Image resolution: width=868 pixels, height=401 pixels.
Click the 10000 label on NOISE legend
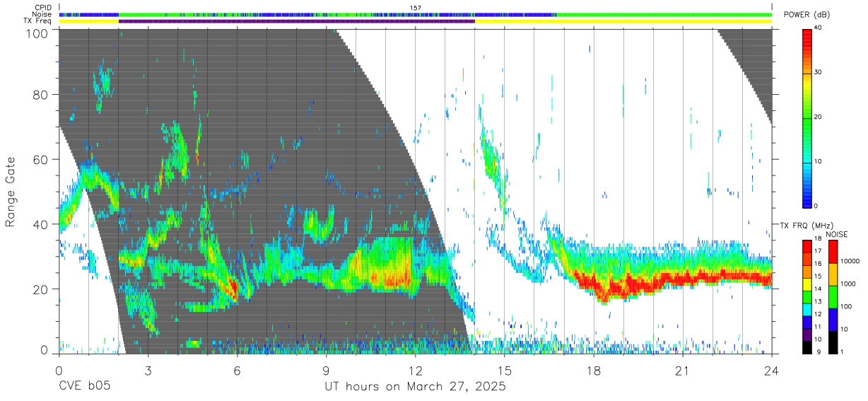[852, 261]
